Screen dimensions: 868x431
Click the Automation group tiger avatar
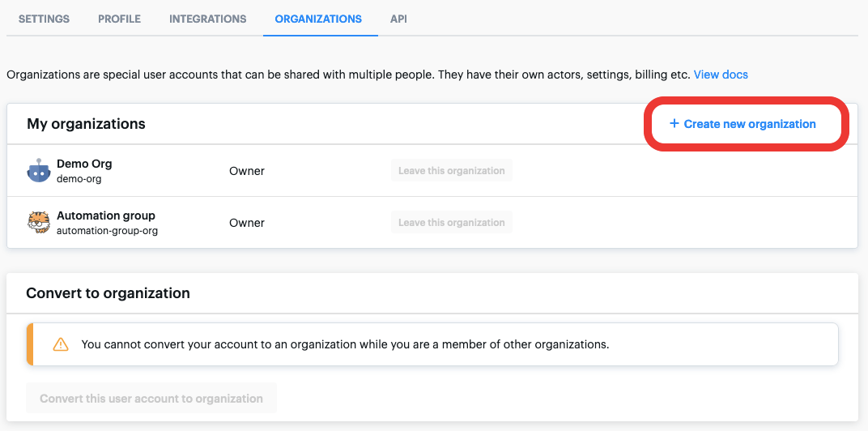(x=39, y=223)
